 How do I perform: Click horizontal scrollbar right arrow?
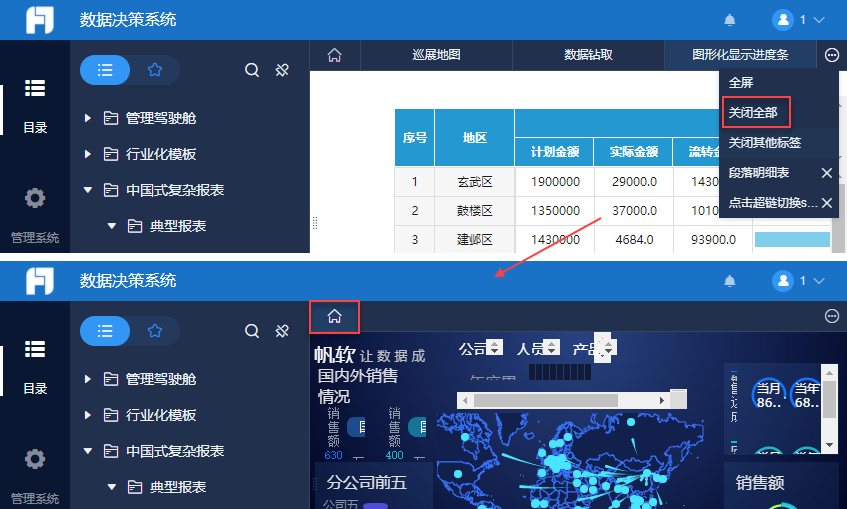pyautogui.click(x=661, y=400)
